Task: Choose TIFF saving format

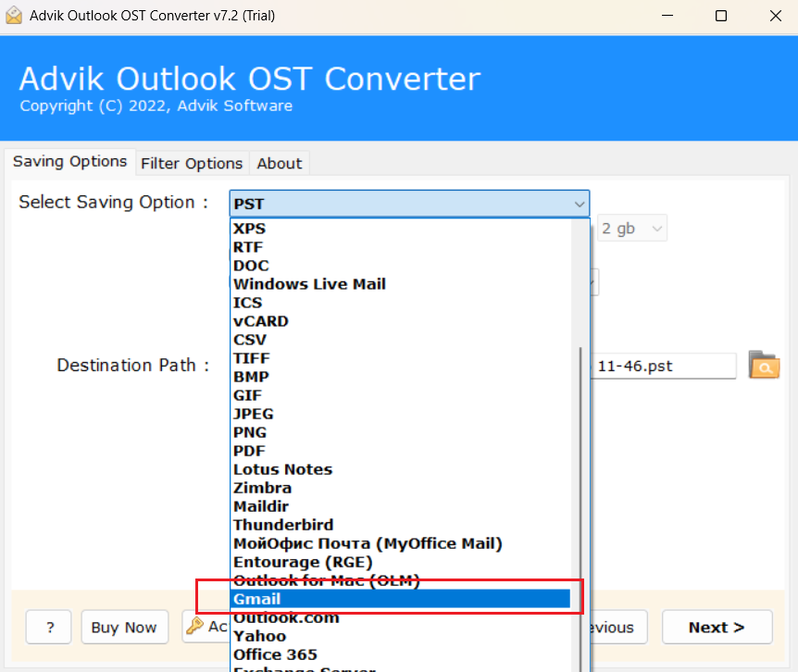Action: 401,358
